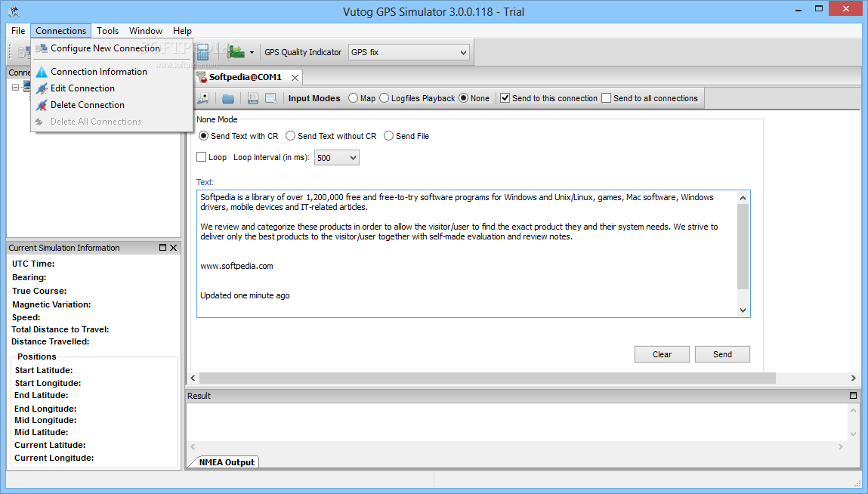Click the horizontal scrollbar right arrow
Image resolution: width=868 pixels, height=494 pixels.
pos(853,378)
